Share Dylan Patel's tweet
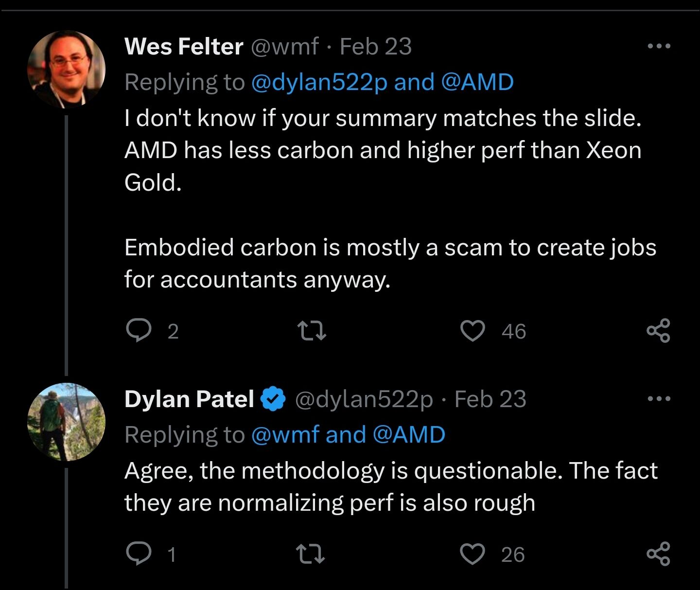Viewport: 700px width, 590px height. point(659,554)
